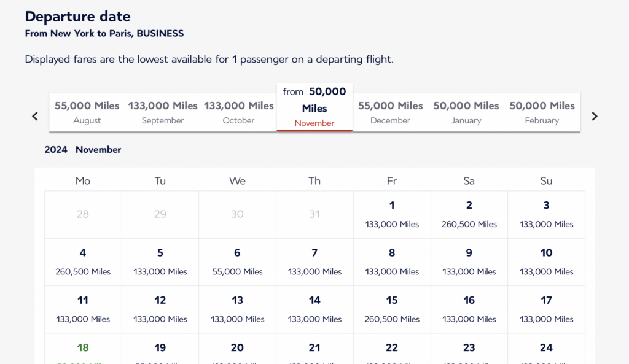The image size is (629, 364).
Task: Choose November 6 with the 55,000 Miles fare
Action: [x=237, y=261]
